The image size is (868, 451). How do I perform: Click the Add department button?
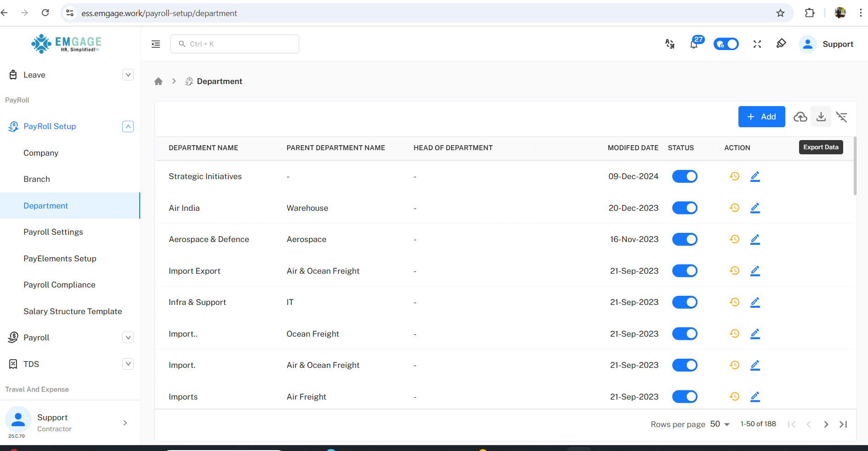click(x=761, y=117)
